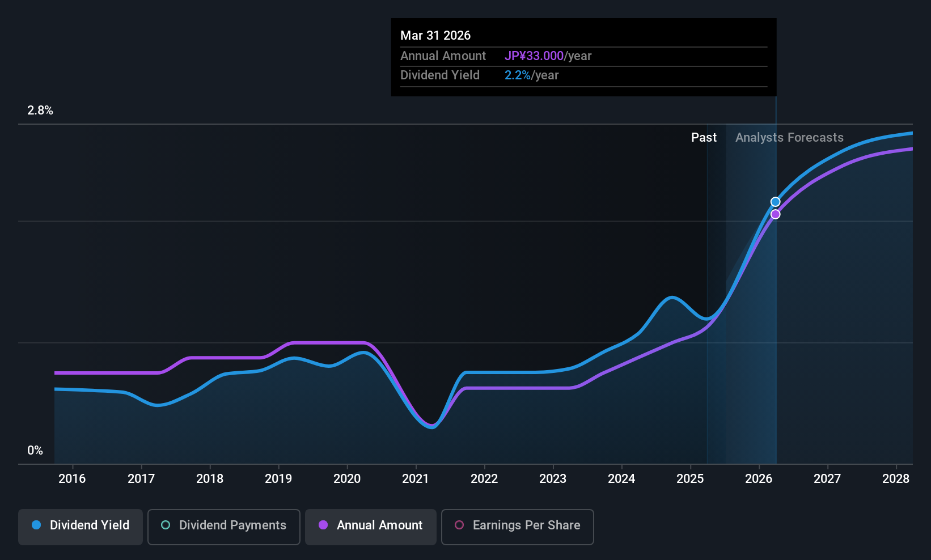Click the 2025 x-axis label
931x560 pixels.
(x=690, y=478)
